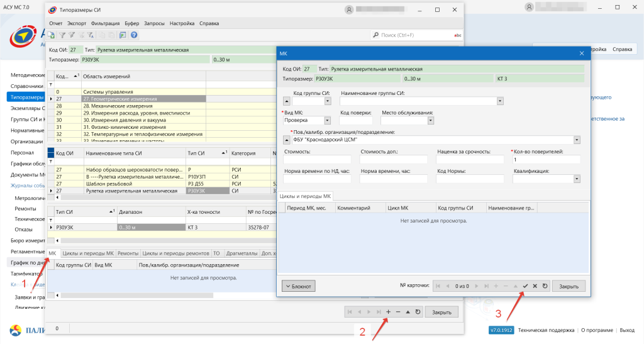
Task: Click the Стоимость input field
Action: click(x=317, y=160)
